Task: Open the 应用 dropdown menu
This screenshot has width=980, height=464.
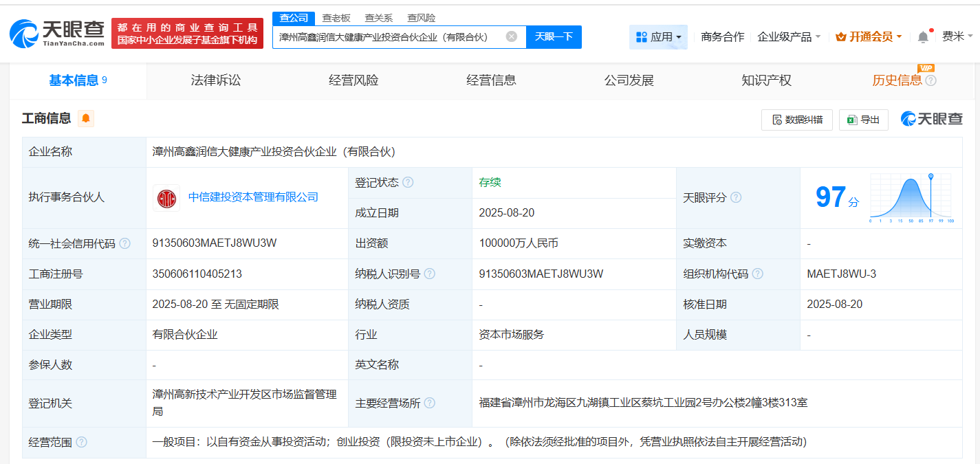Action: [x=658, y=37]
